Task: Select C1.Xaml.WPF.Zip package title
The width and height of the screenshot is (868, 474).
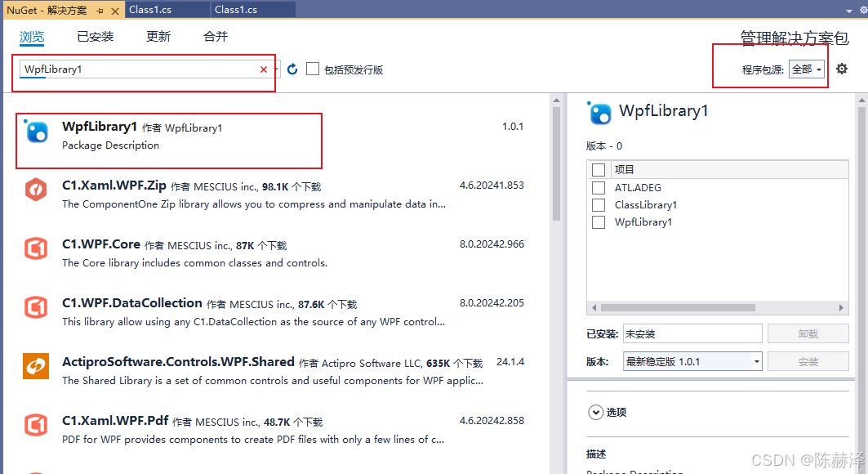Action: point(114,186)
